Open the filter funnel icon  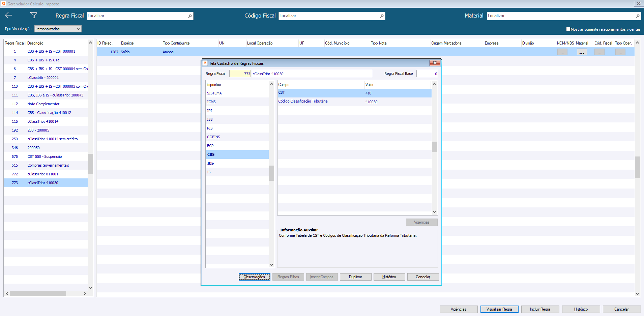pyautogui.click(x=34, y=15)
